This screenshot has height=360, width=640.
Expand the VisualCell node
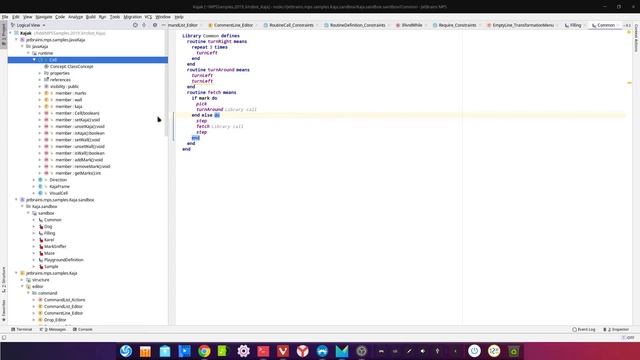tap(34, 193)
